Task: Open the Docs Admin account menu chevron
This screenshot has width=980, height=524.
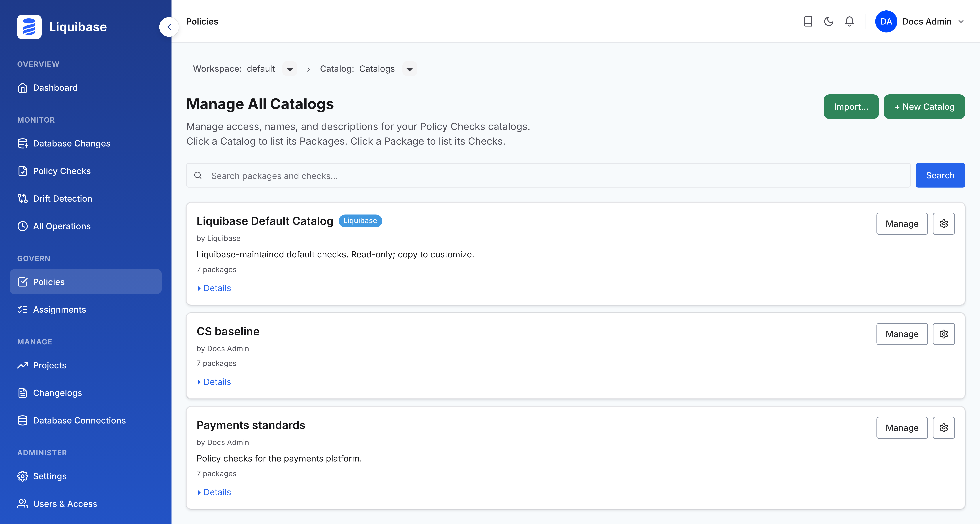Action: click(x=961, y=22)
